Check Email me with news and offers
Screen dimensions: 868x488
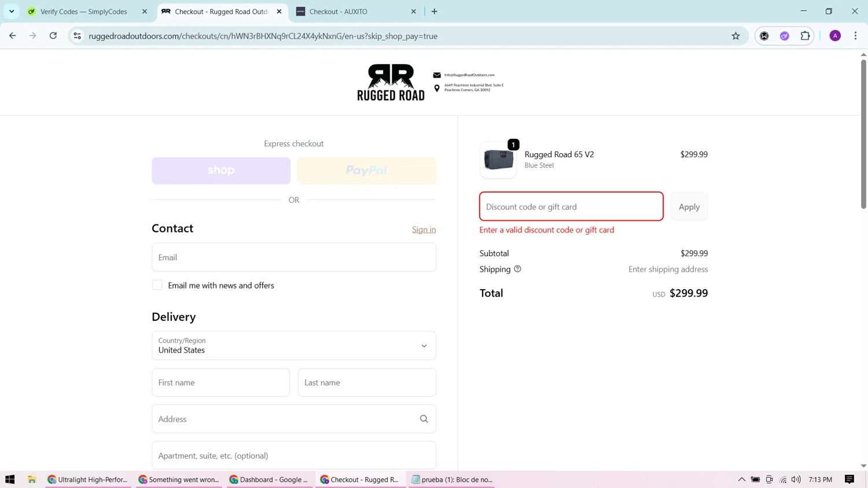pos(157,285)
